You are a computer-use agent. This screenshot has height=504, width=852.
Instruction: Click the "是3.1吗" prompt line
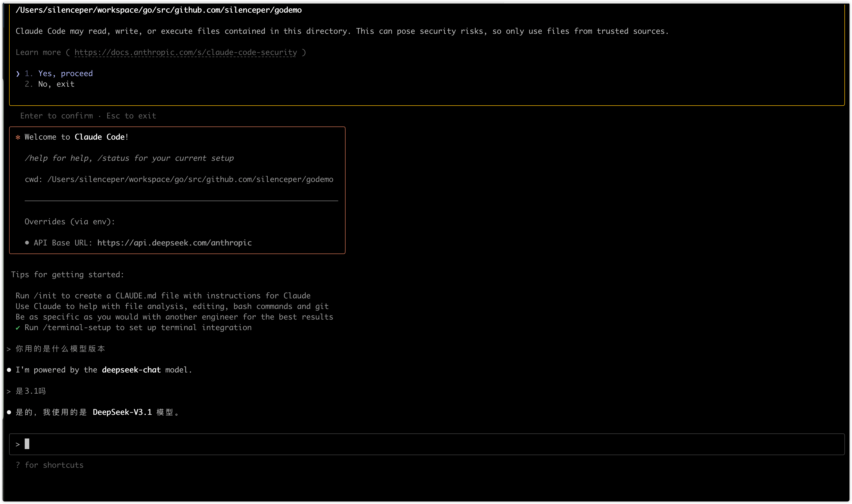(31, 391)
